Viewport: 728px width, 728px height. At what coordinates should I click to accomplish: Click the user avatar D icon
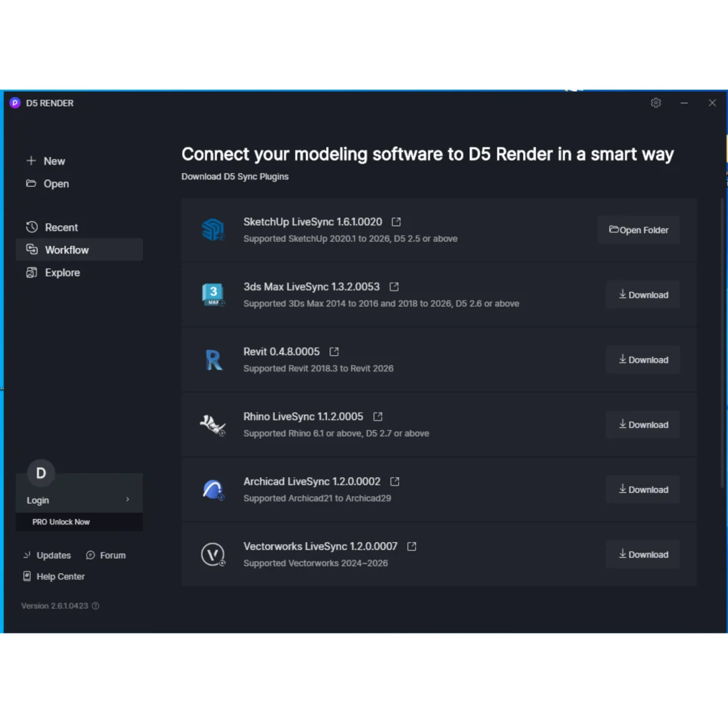pyautogui.click(x=40, y=473)
